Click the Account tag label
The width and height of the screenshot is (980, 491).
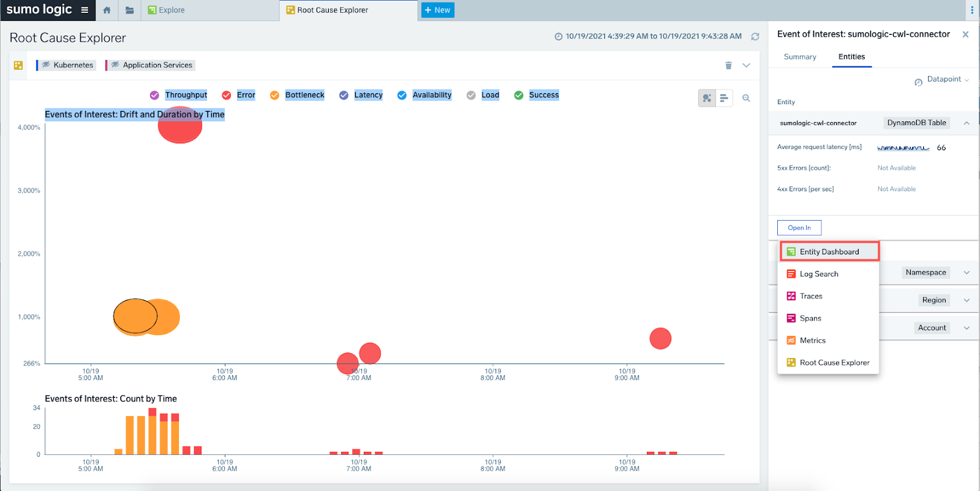(932, 328)
